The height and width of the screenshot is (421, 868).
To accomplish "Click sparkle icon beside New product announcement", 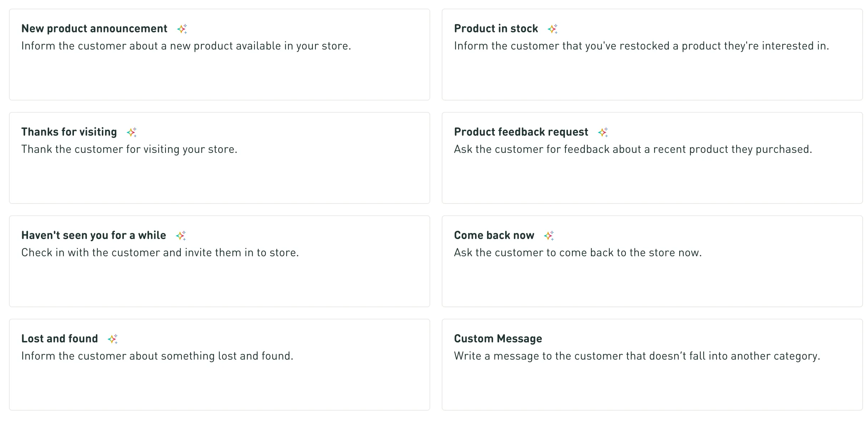I will pyautogui.click(x=182, y=29).
